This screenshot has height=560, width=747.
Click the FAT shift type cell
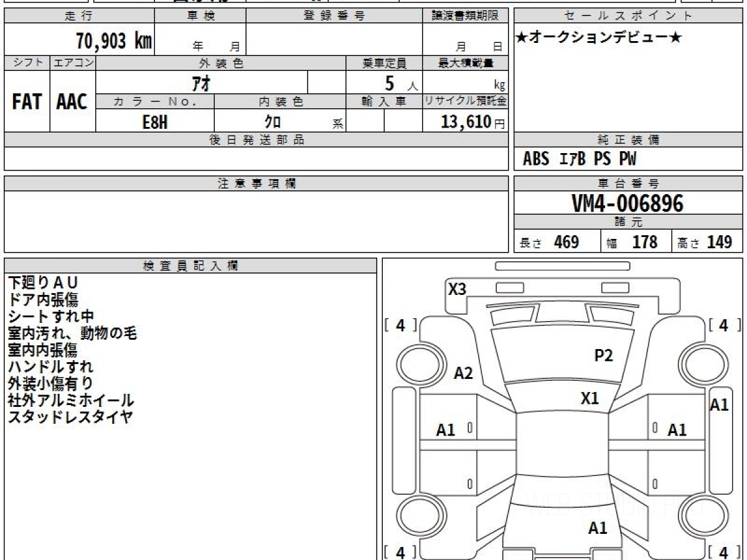pyautogui.click(x=27, y=102)
